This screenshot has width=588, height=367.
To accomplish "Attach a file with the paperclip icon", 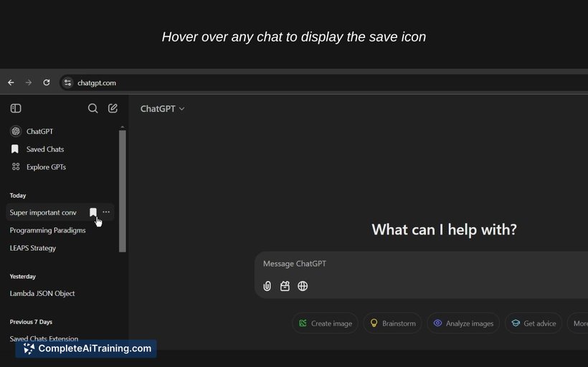I will 267,286.
